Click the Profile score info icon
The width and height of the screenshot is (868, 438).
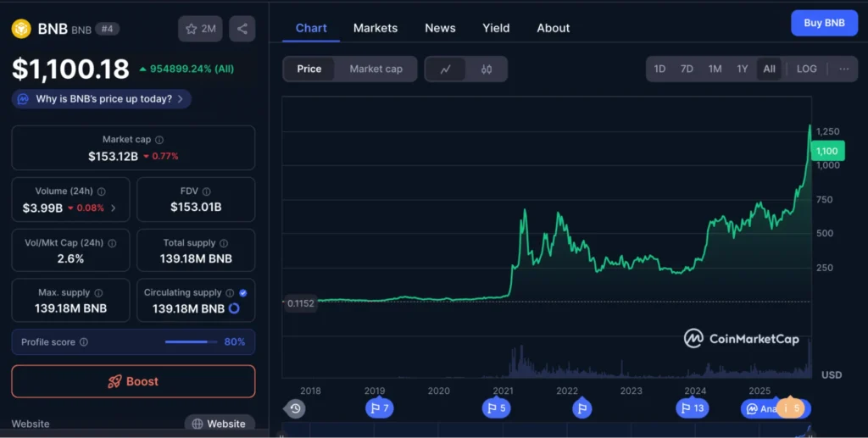[83, 342]
